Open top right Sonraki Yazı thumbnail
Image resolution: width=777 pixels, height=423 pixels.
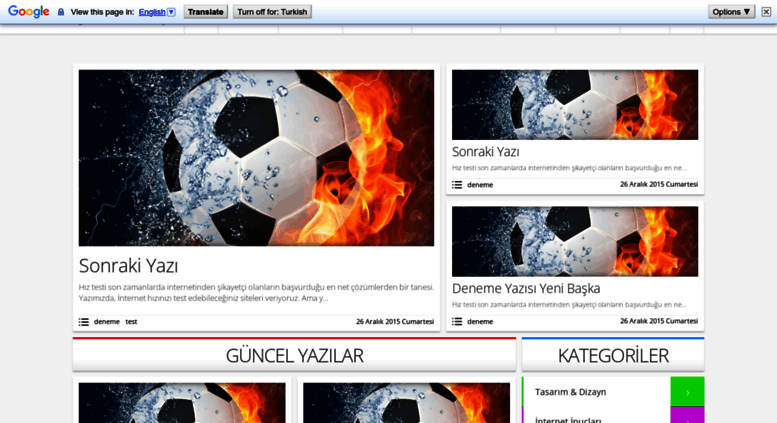575,105
